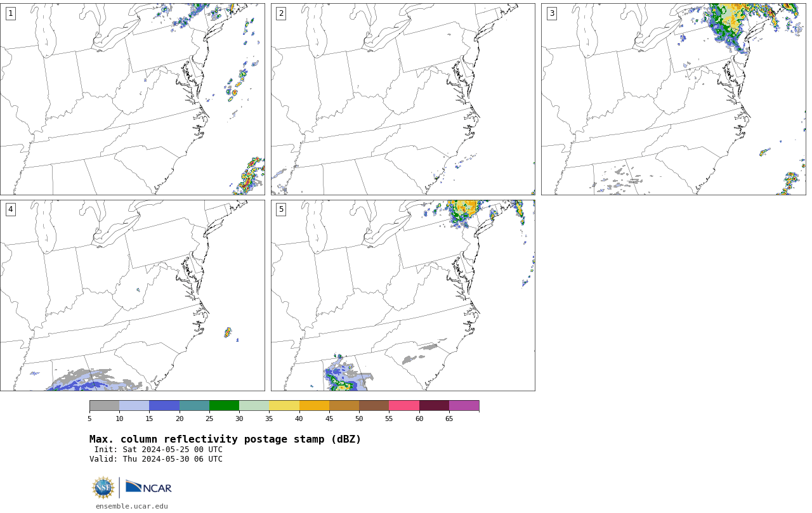The width and height of the screenshot is (812, 513).
Task: Click the colorbar tick label 65
Action: (x=449, y=419)
